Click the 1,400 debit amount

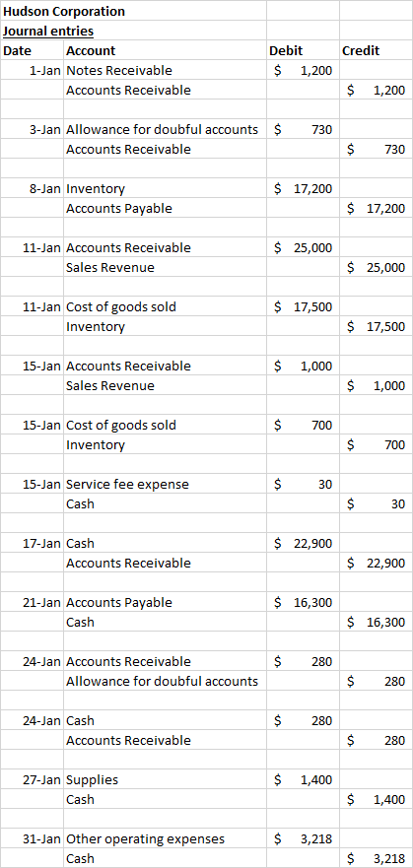[x=303, y=781]
